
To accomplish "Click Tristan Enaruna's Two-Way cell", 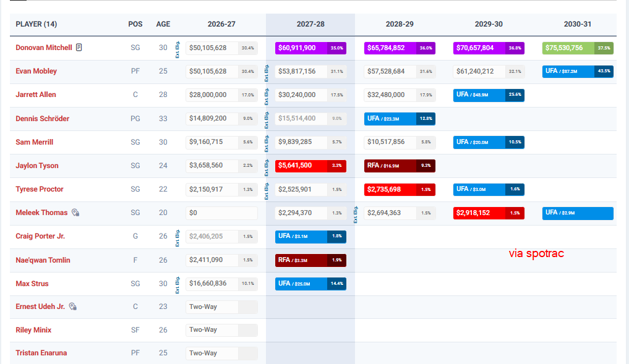I will 221,353.
